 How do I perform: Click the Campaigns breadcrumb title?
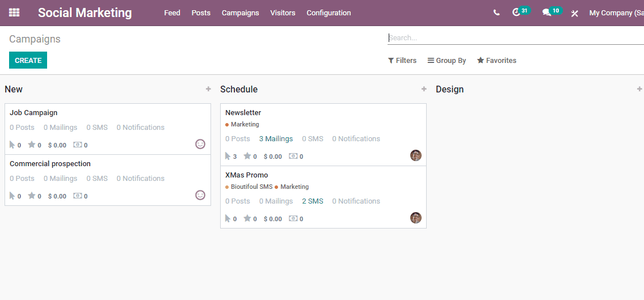coord(35,39)
